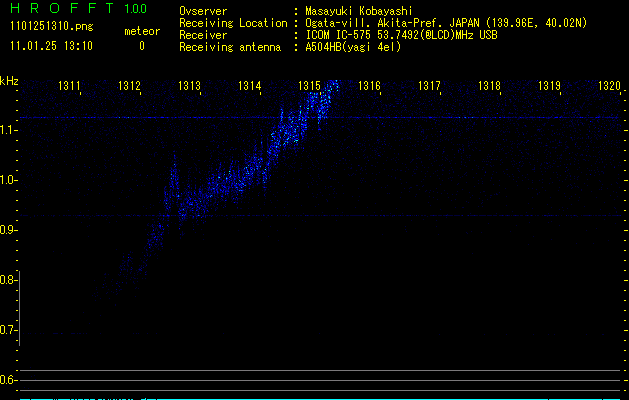Select the filename 1101251310.png

point(52,27)
